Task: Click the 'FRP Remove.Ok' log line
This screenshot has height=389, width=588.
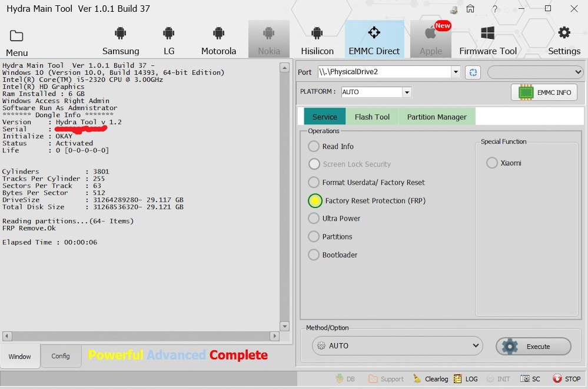Action: coord(29,228)
